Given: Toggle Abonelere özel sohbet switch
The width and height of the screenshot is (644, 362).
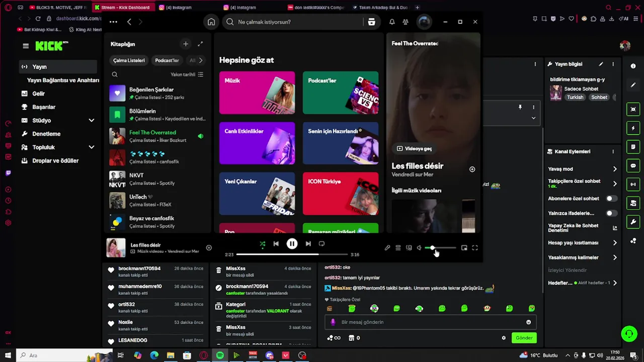Looking at the screenshot, I should [x=611, y=199].
